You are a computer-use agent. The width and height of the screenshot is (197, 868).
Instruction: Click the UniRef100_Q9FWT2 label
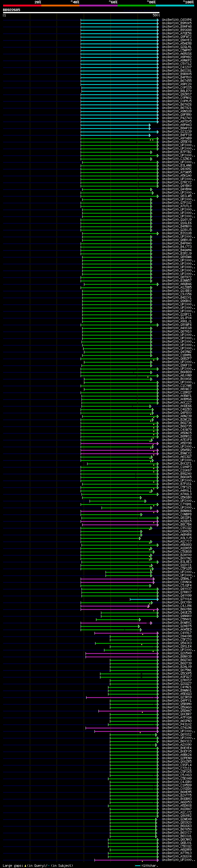pyautogui.click(x=177, y=37)
